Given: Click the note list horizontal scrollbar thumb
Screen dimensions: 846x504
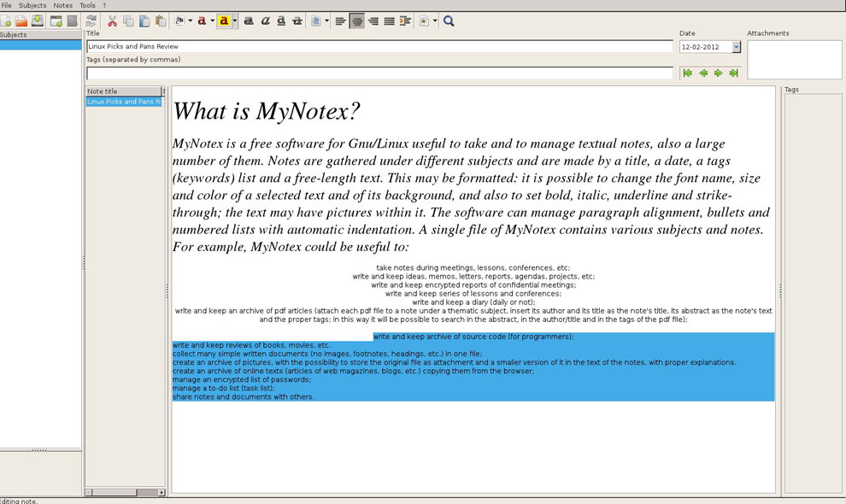Looking at the screenshot, I should tap(115, 492).
